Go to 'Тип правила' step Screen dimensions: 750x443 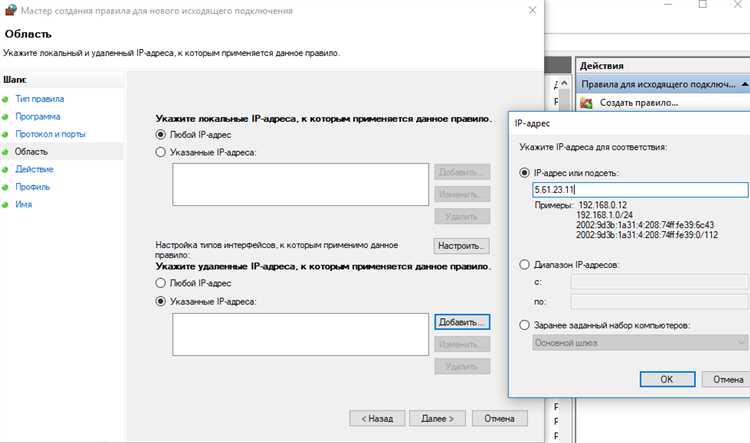(40, 99)
